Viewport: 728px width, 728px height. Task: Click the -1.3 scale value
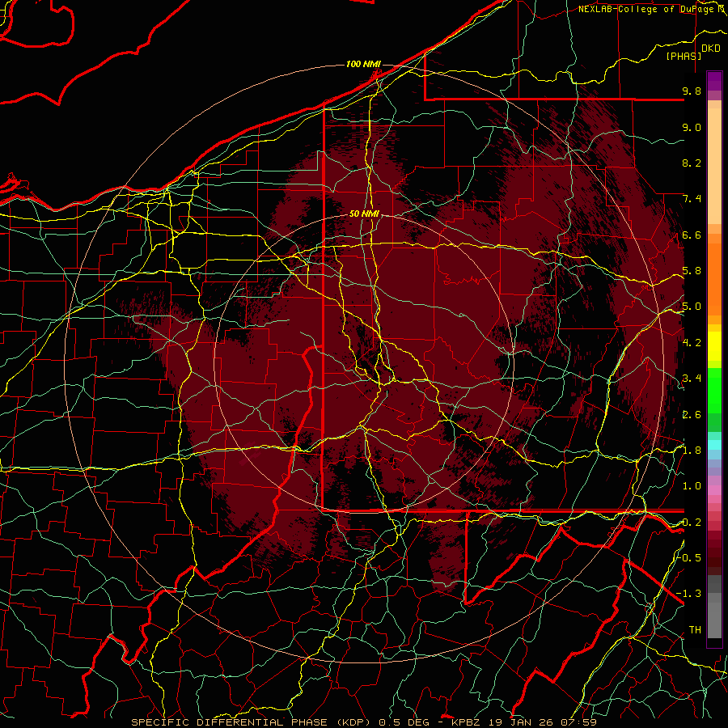tap(689, 594)
